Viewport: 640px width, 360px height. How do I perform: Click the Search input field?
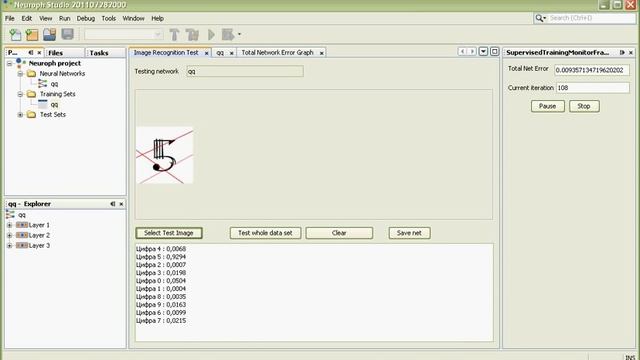pos(592,18)
